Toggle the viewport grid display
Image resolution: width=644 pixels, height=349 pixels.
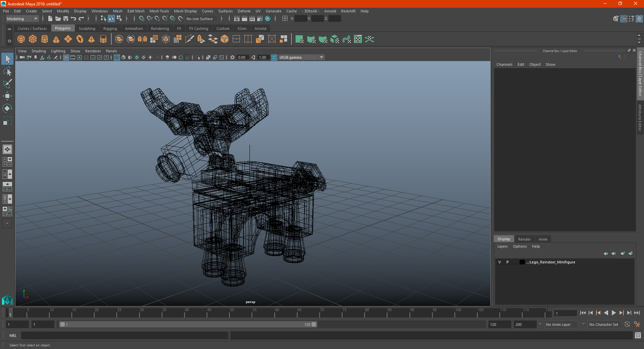coord(66,57)
